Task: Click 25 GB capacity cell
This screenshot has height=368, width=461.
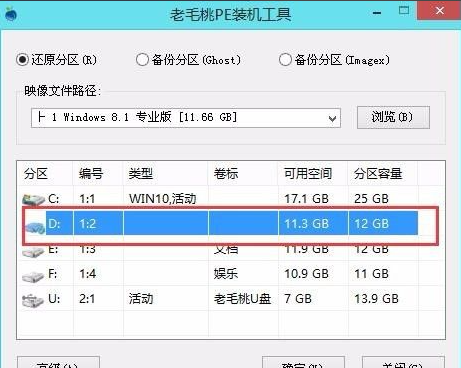Action: tap(371, 199)
